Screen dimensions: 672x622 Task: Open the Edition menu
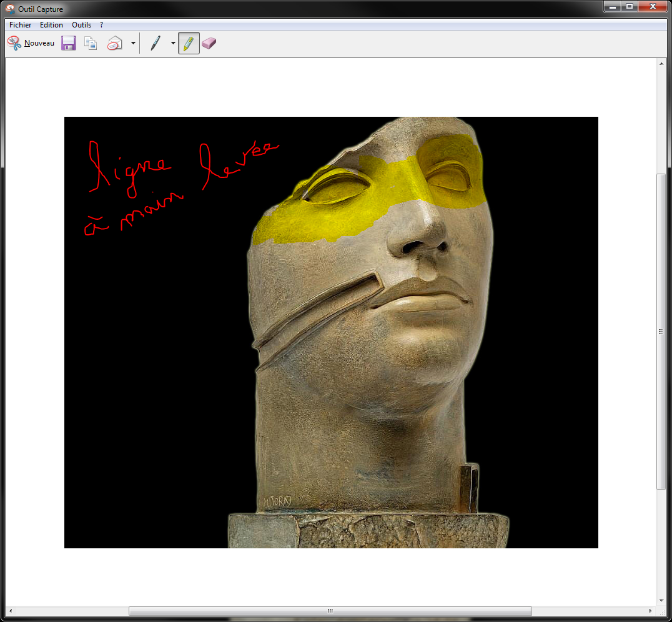coord(51,25)
